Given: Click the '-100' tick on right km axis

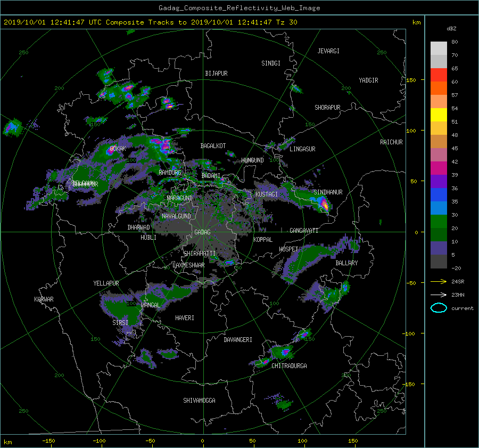Looking at the screenshot, I should tap(410, 333).
